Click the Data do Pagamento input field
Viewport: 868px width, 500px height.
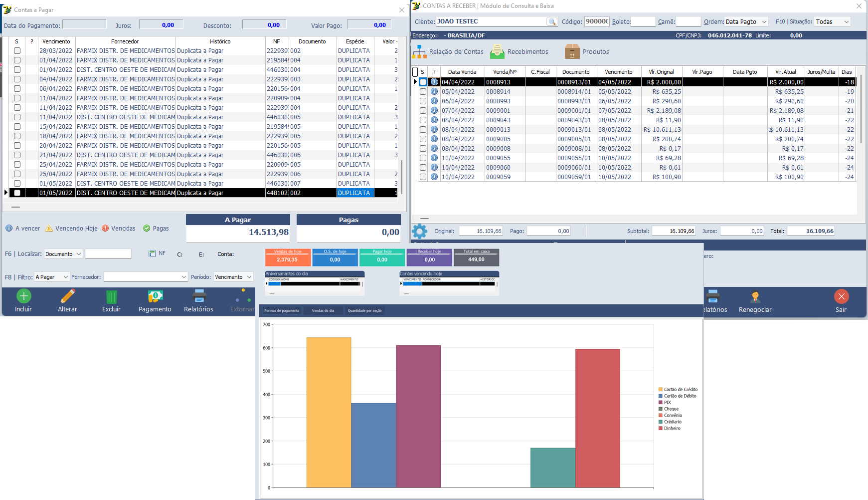coord(84,25)
